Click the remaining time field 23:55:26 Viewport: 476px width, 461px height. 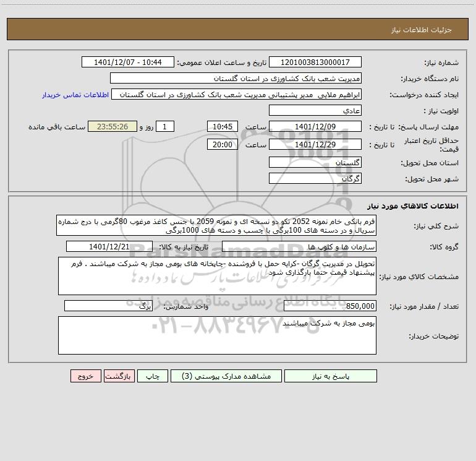[x=113, y=126]
